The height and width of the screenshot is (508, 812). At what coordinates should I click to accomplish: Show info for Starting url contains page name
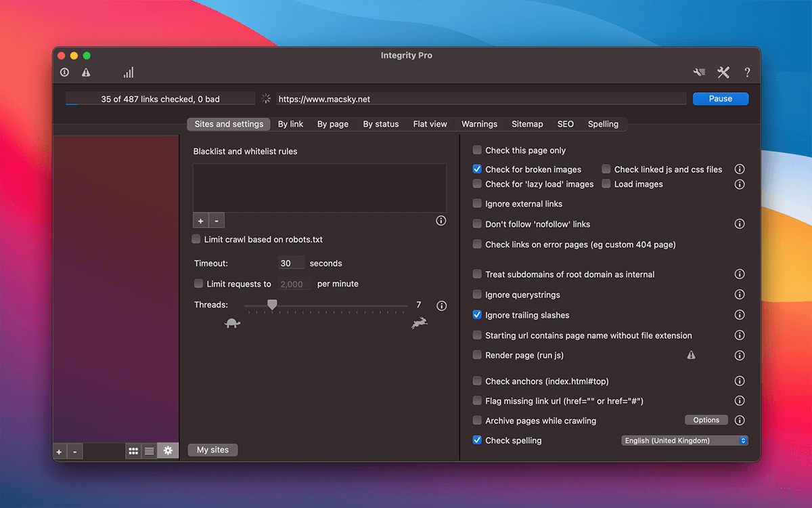tap(740, 335)
